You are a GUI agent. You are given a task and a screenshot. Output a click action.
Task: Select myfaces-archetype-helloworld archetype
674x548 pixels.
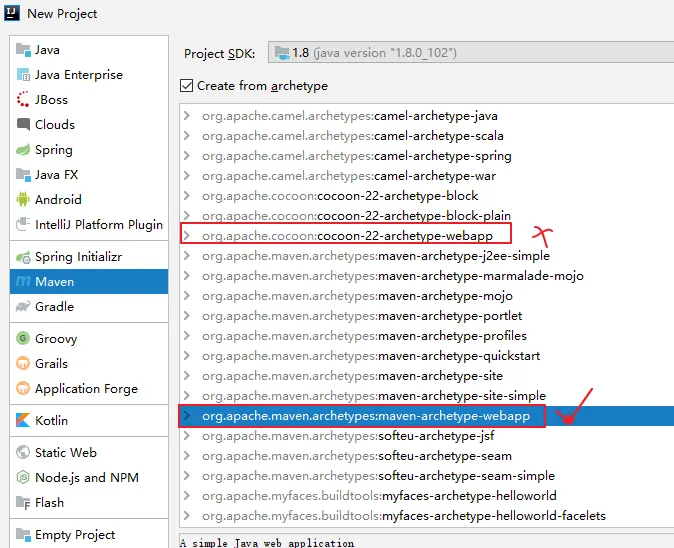(x=427, y=496)
